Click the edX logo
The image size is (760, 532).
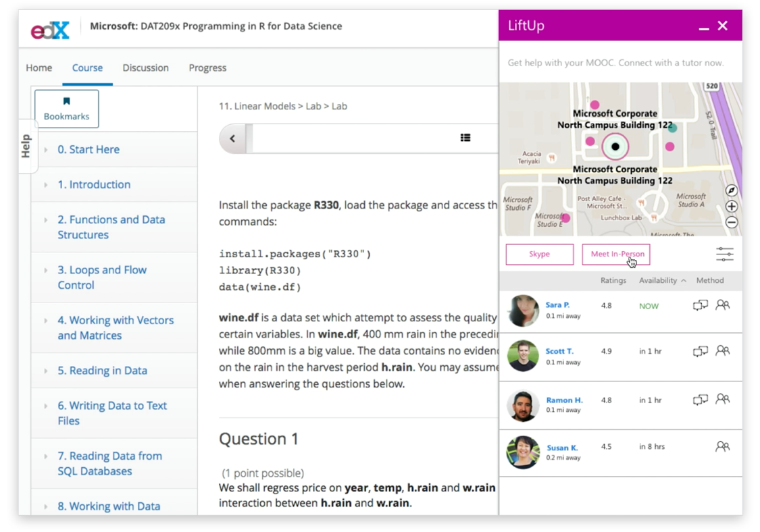[x=51, y=30]
